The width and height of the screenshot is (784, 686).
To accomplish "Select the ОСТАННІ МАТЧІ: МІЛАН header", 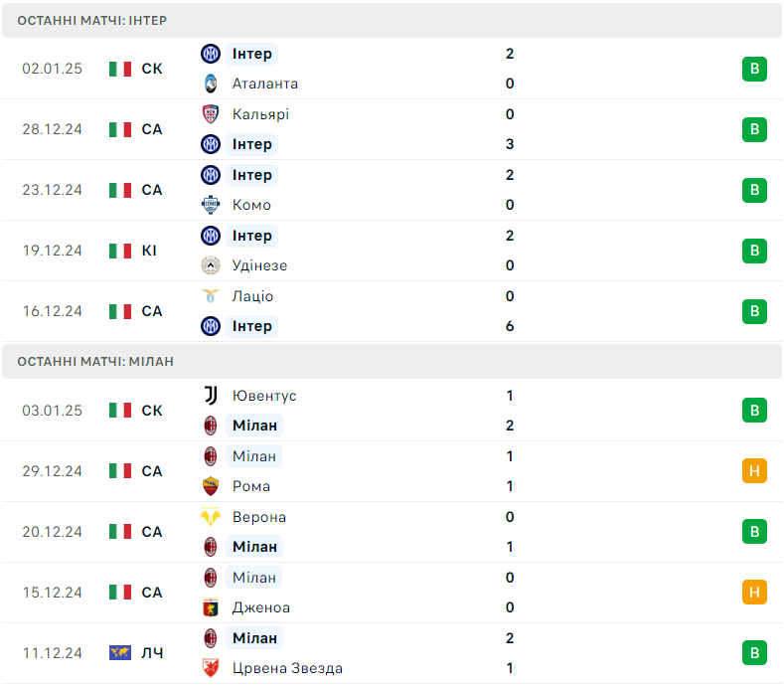I will tap(95, 361).
